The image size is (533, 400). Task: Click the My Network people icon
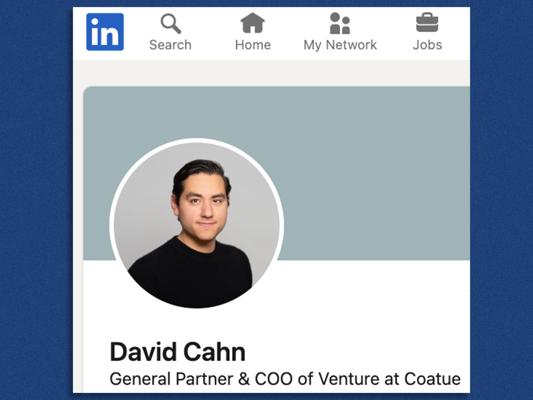[340, 23]
